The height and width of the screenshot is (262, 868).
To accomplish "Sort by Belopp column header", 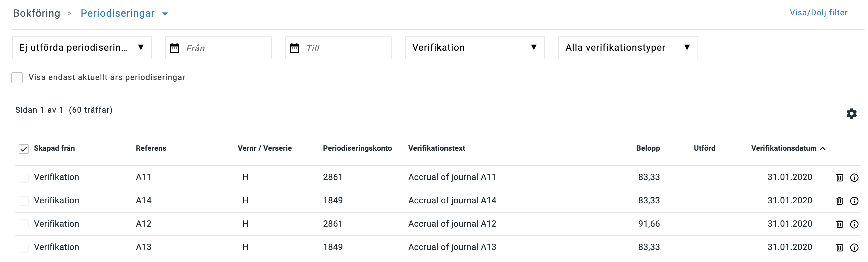I will [648, 148].
